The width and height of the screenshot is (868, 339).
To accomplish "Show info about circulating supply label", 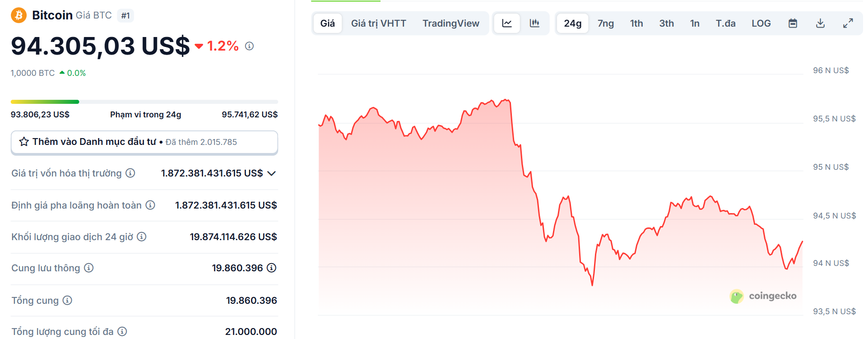I will click(89, 268).
